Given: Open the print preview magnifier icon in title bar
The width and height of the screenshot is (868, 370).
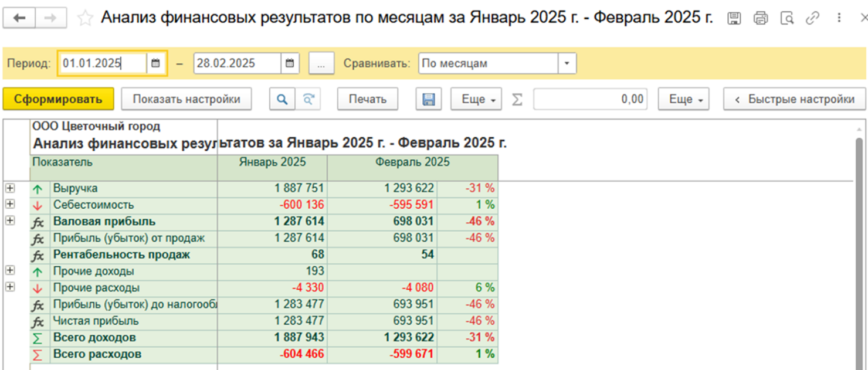Looking at the screenshot, I should 786,18.
